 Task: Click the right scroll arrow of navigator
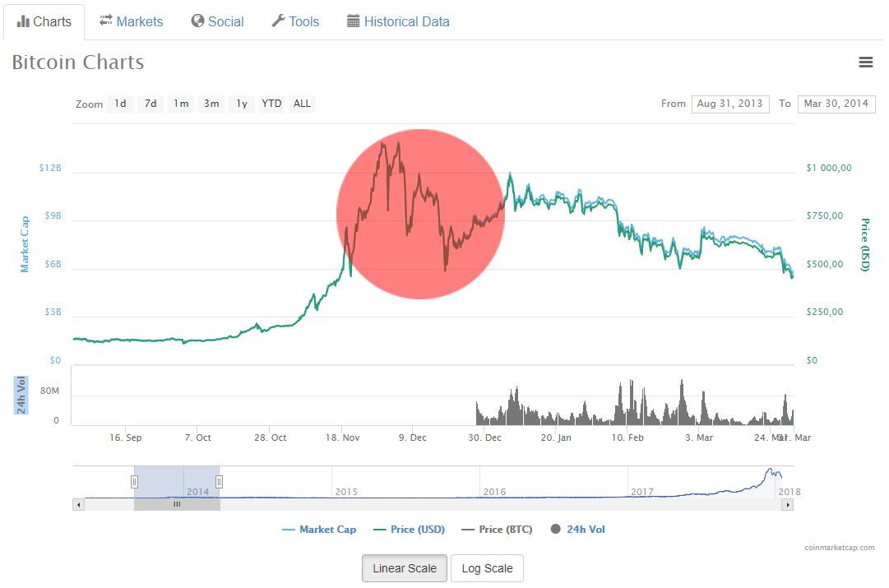[x=788, y=505]
